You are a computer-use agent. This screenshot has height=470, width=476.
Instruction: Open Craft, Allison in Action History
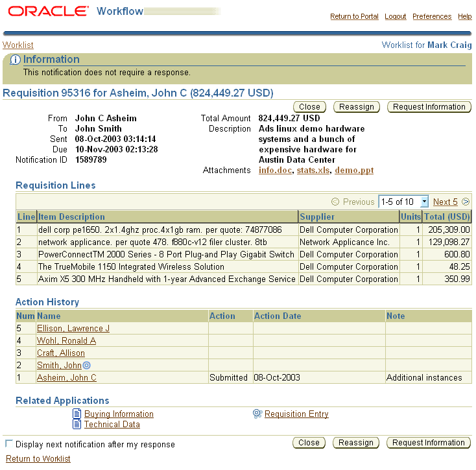(x=61, y=353)
